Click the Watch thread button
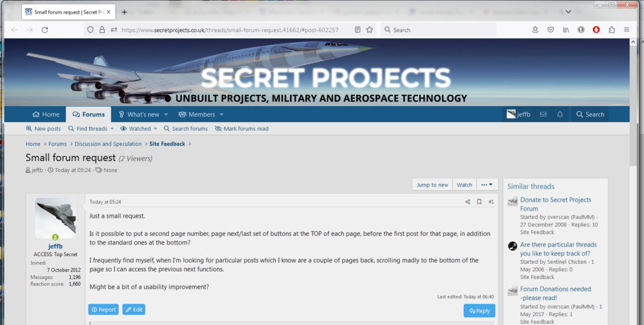 pyautogui.click(x=465, y=185)
